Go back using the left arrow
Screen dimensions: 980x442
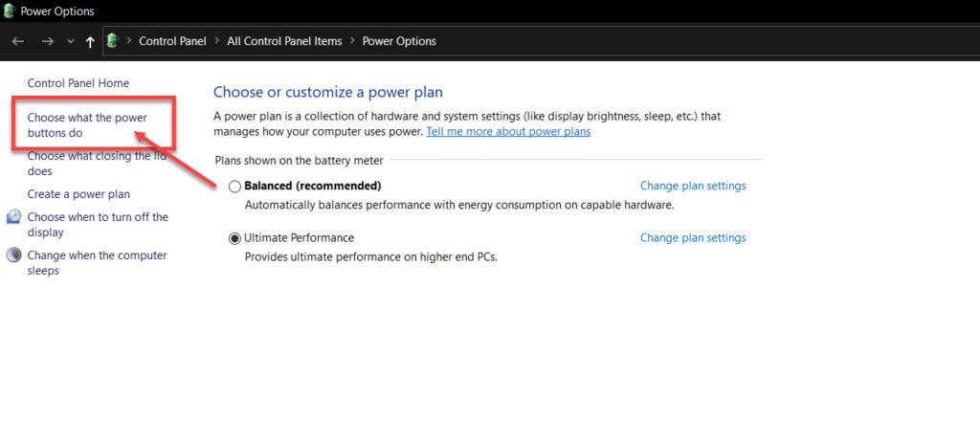pos(18,41)
